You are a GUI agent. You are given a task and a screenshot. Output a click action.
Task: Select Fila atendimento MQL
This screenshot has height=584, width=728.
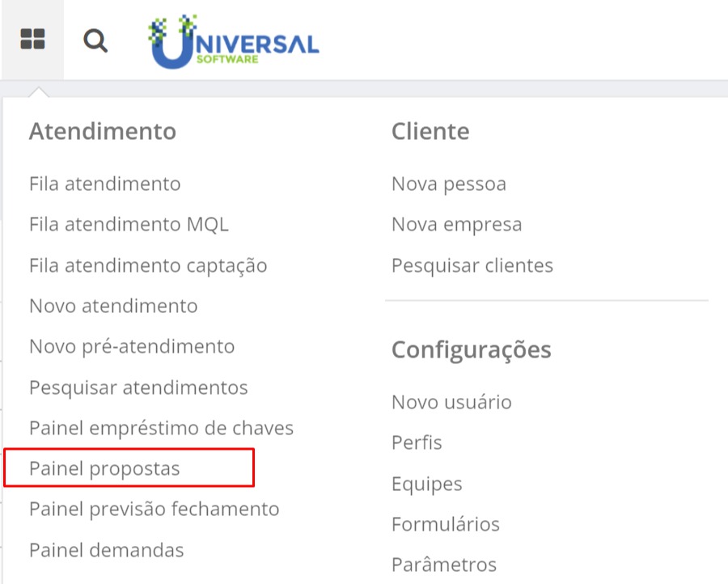(129, 224)
